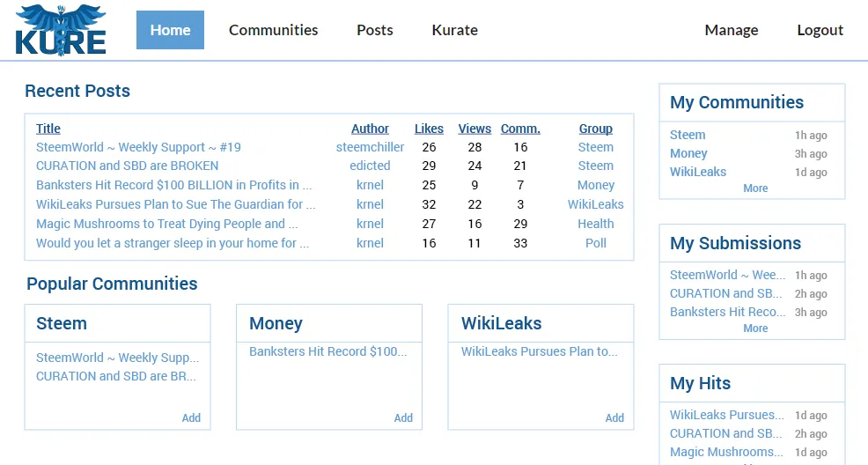The height and width of the screenshot is (465, 868).
Task: Open the Manage page
Action: (732, 30)
